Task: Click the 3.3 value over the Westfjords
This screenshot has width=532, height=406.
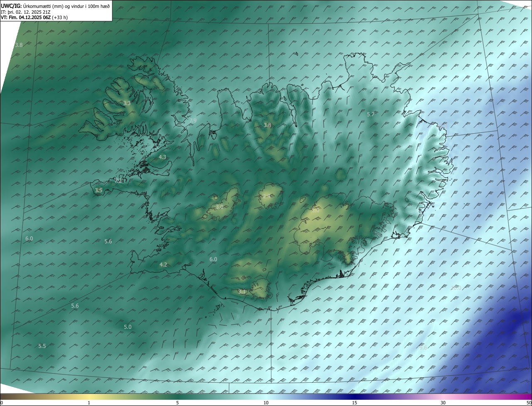Action: click(x=127, y=103)
